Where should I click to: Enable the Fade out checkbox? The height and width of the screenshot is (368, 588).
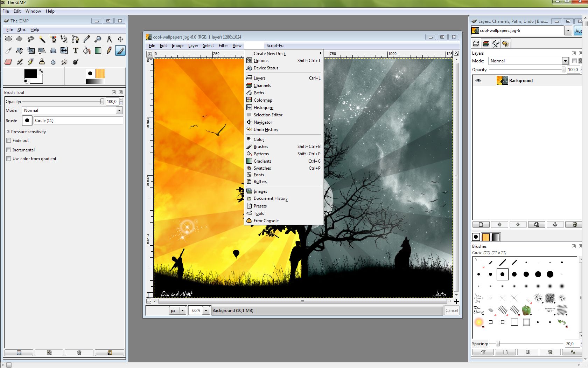pos(9,141)
